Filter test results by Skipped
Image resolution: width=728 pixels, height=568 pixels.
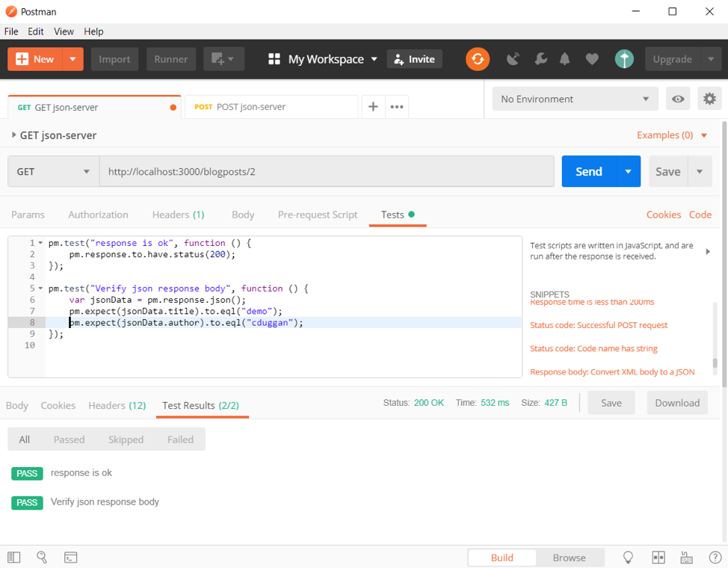pyautogui.click(x=126, y=439)
